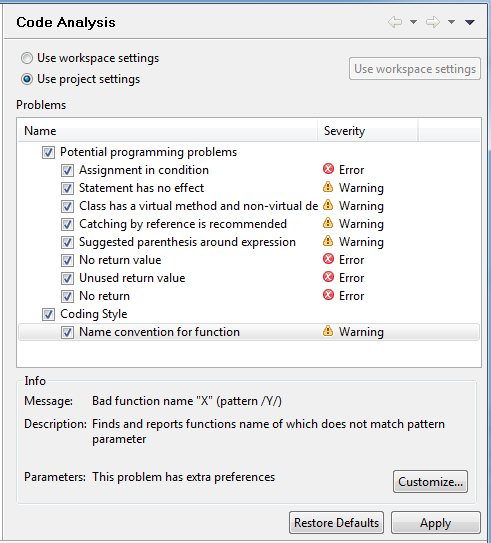491x543 pixels.
Task: Open the forward history dropdown arrow
Action: click(451, 22)
